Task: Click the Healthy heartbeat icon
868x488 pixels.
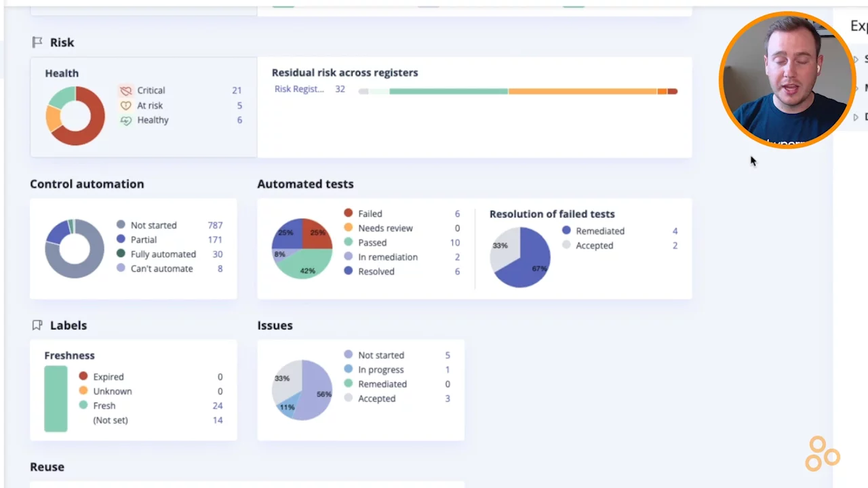Action: click(x=125, y=120)
